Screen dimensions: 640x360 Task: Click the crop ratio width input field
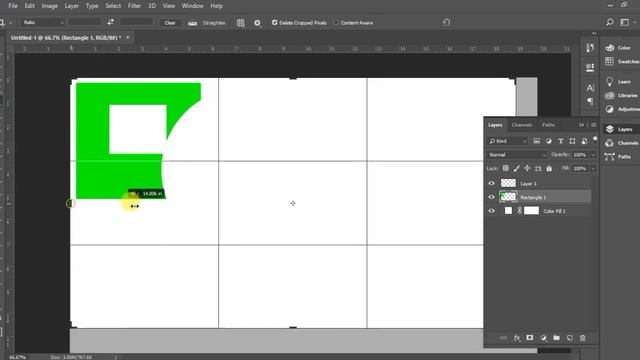click(84, 22)
